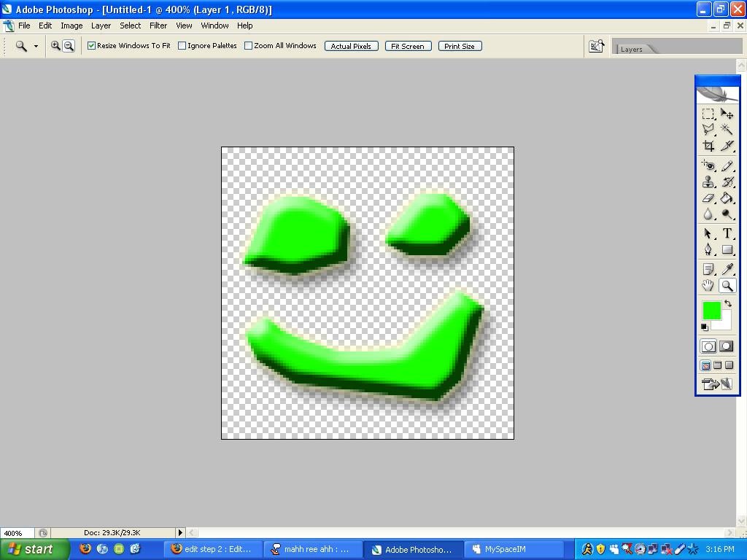This screenshot has height=560, width=747.
Task: Enter Quick Mask mode
Action: [x=727, y=346]
